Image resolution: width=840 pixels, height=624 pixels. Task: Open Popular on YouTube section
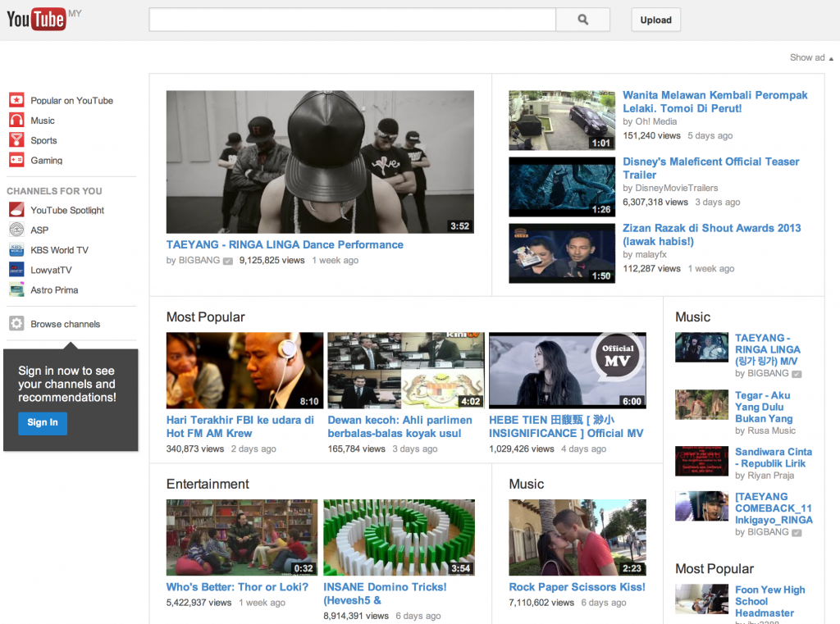coord(72,101)
